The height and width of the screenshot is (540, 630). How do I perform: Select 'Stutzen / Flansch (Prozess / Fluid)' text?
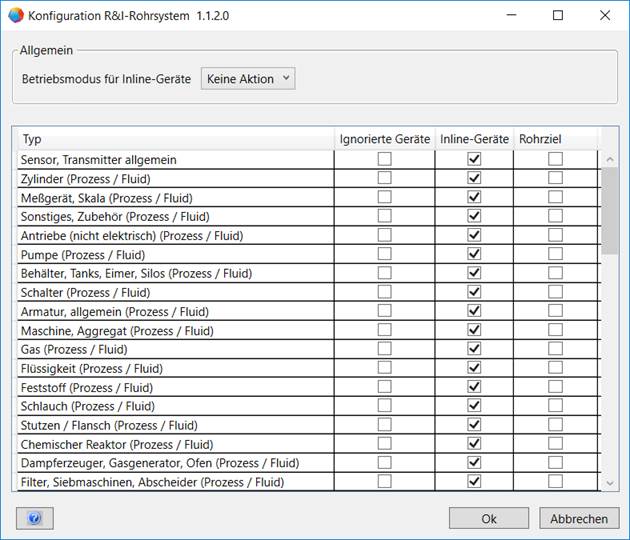pyautogui.click(x=109, y=425)
